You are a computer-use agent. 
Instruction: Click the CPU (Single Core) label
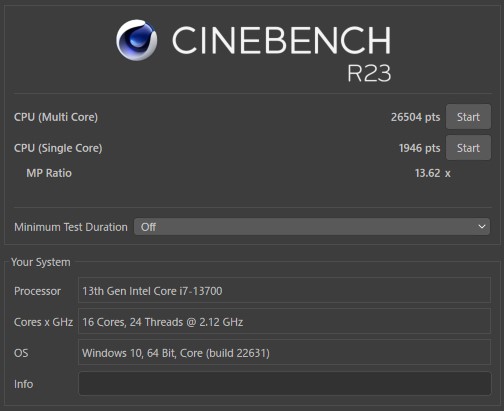click(x=58, y=148)
